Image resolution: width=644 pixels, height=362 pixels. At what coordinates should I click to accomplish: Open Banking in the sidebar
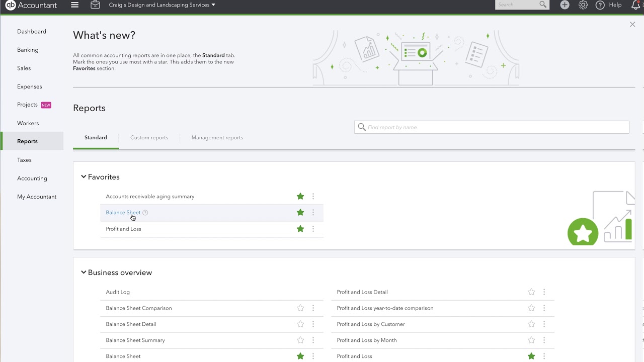28,50
